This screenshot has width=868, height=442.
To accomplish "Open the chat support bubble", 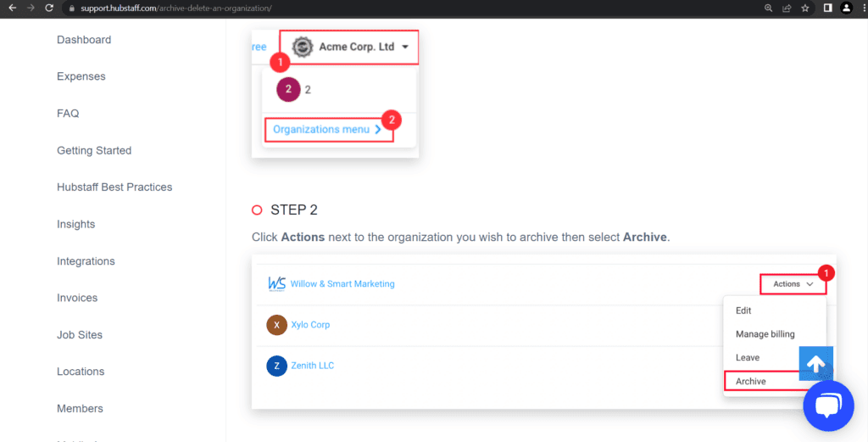I will (x=829, y=406).
